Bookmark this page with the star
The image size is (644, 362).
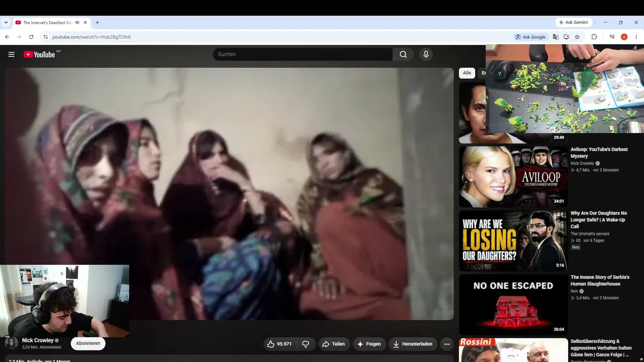pos(577,37)
